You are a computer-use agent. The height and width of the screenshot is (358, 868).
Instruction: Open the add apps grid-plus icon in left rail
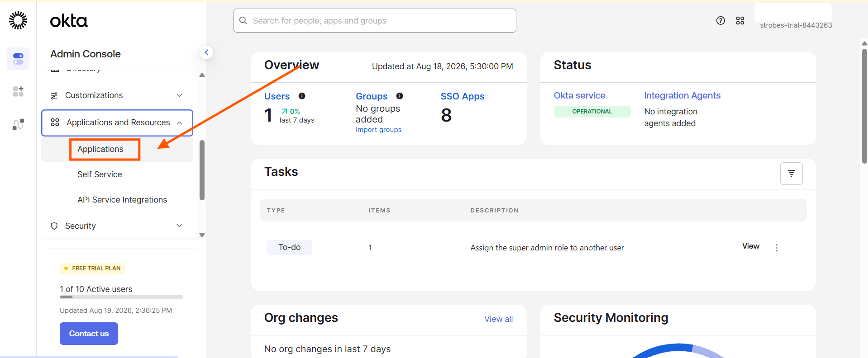pyautogui.click(x=18, y=91)
